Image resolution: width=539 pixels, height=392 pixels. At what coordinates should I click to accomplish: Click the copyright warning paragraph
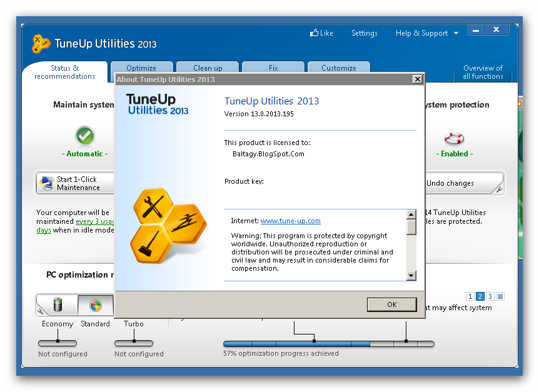click(x=312, y=252)
